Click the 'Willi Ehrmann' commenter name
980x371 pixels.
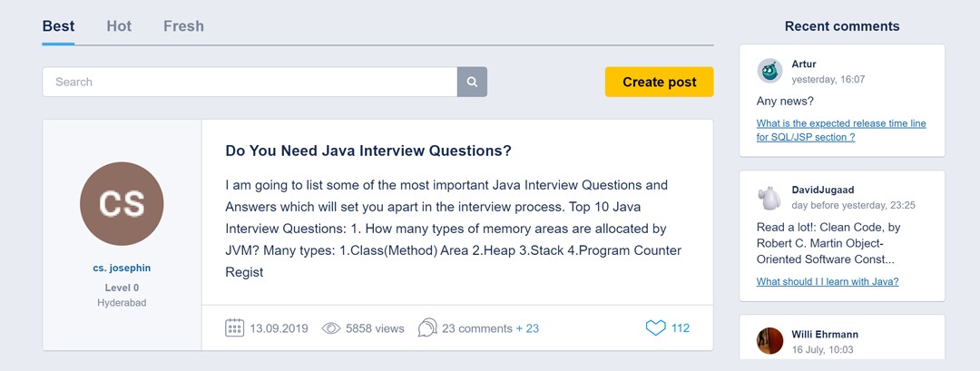pos(825,334)
